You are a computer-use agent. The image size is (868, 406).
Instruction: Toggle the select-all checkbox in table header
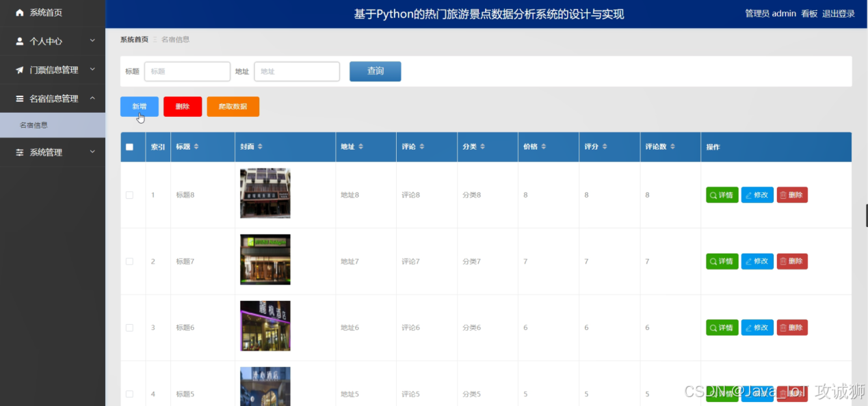coord(129,147)
